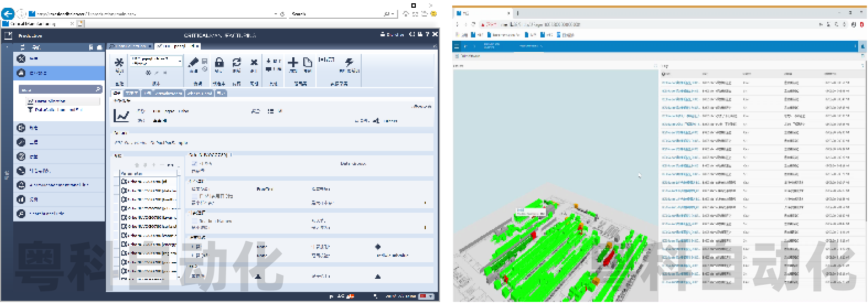The height and width of the screenshot is (303, 868).
Task: Click the pencil edit icon in ribbon
Action: point(194,62)
